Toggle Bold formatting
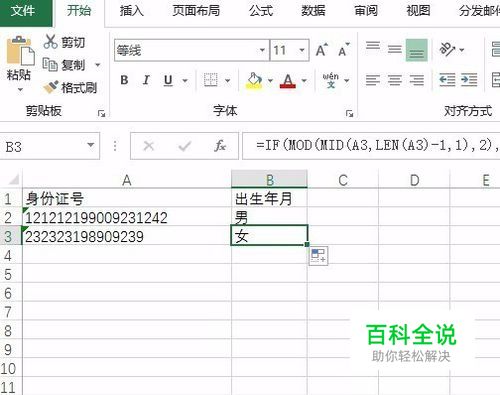Image resolution: width=500 pixels, height=395 pixels. (124, 80)
